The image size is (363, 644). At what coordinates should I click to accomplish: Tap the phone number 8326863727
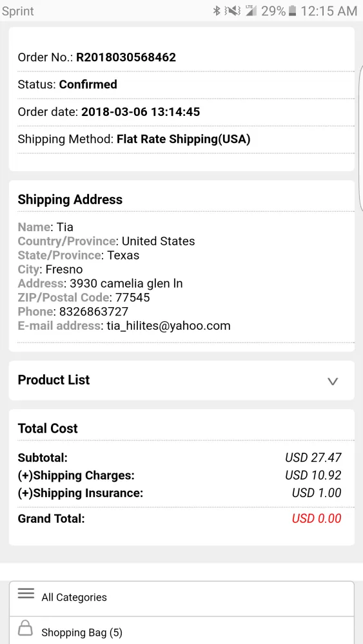[x=93, y=312]
